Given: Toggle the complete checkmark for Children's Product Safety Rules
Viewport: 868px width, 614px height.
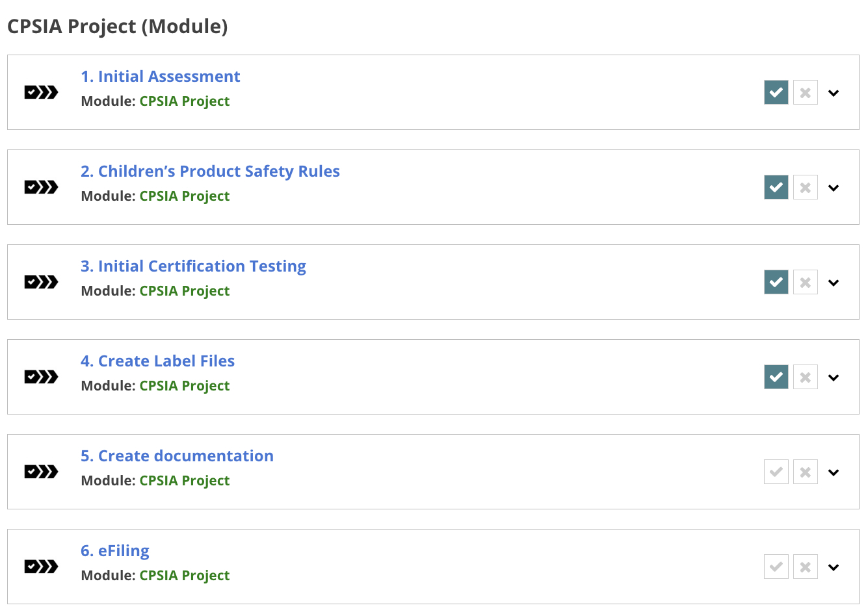Looking at the screenshot, I should point(776,187).
